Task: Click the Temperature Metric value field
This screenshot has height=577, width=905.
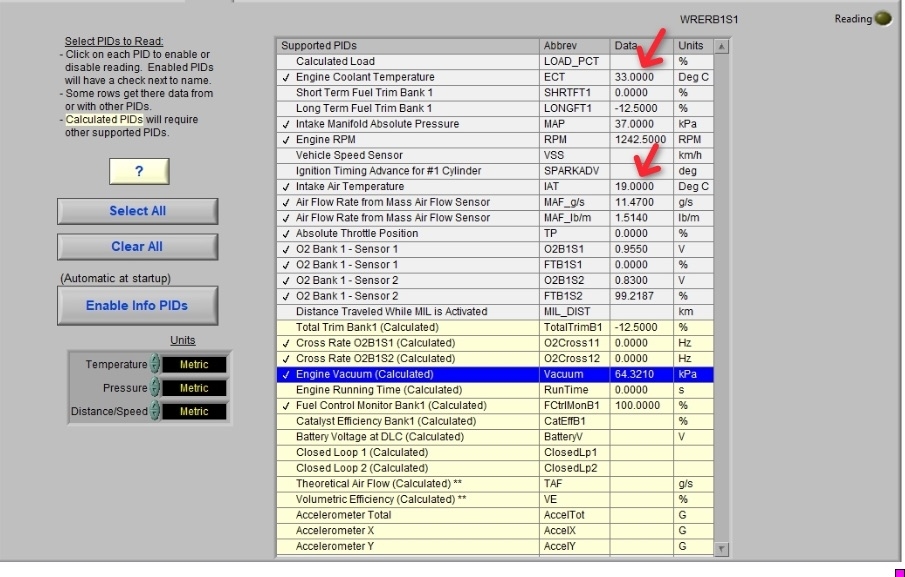Action: click(194, 365)
